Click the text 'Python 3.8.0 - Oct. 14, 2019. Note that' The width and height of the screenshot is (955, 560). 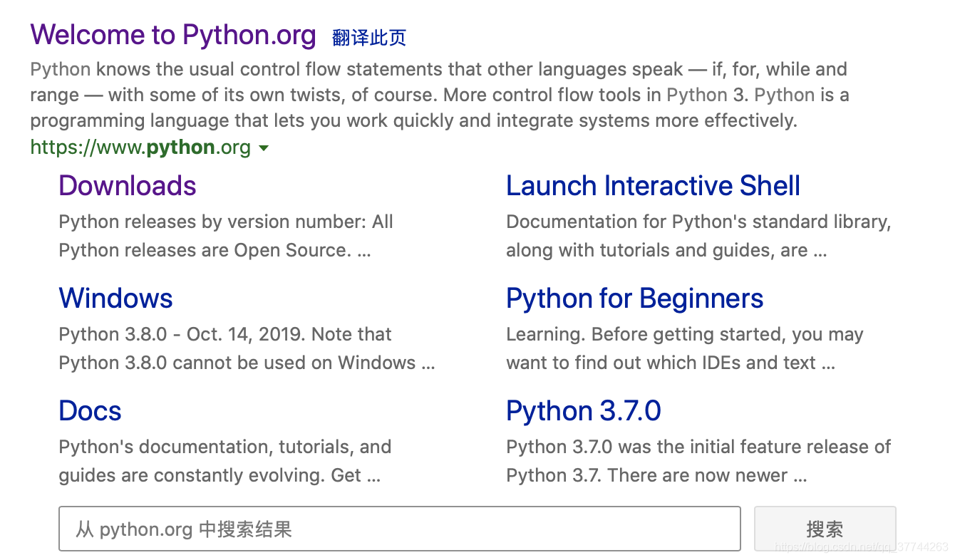click(225, 334)
